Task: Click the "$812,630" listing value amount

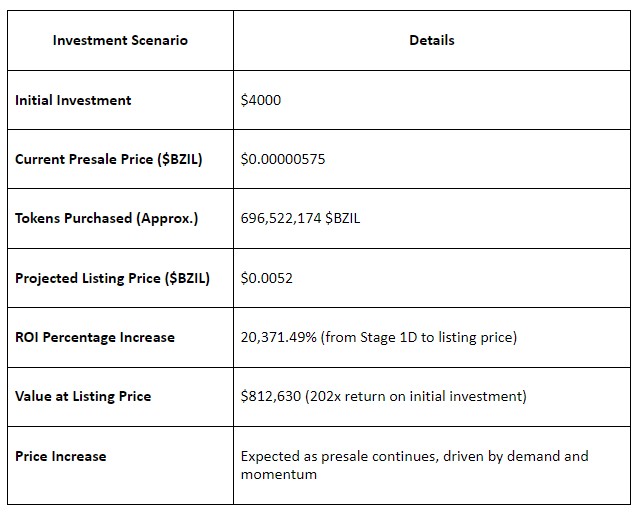Action: 268,396
